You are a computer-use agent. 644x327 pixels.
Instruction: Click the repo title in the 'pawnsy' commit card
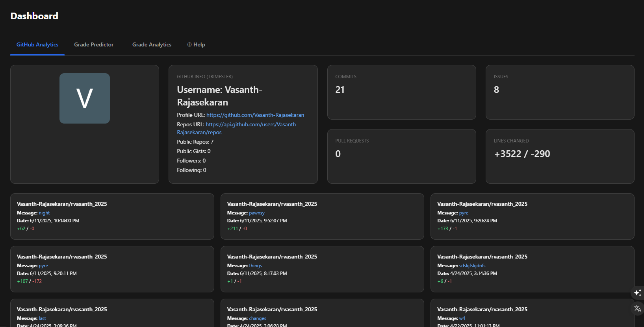(x=272, y=204)
